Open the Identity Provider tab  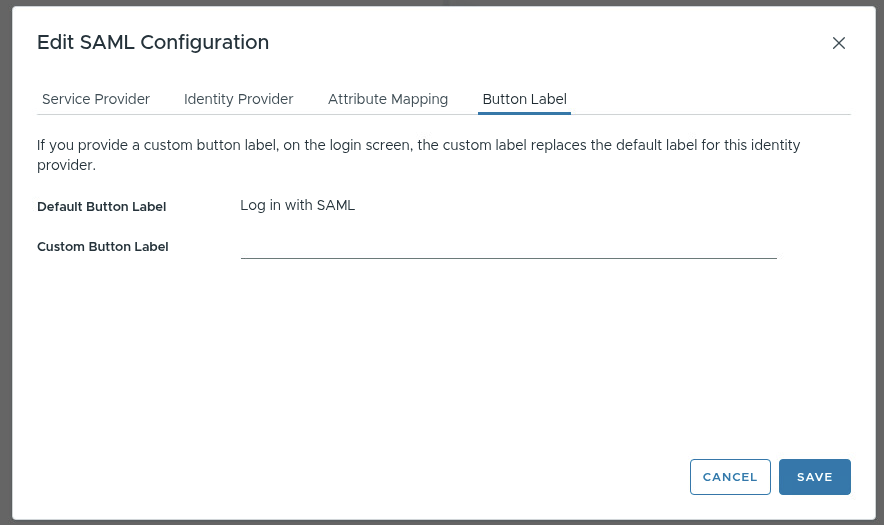[238, 99]
